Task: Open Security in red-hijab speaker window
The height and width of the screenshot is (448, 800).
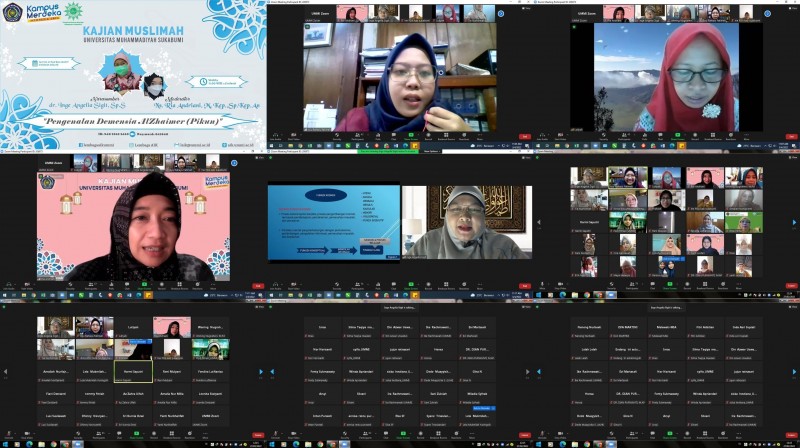Action: click(x=604, y=137)
